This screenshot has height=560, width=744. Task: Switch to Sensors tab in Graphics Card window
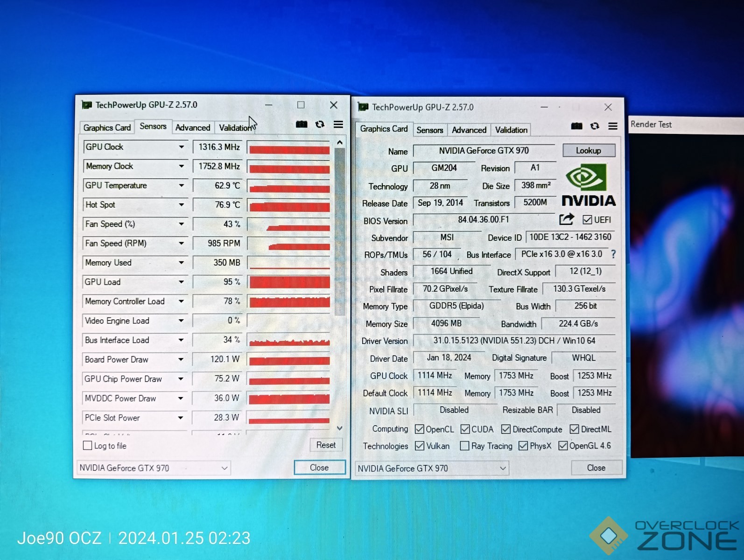tap(429, 130)
